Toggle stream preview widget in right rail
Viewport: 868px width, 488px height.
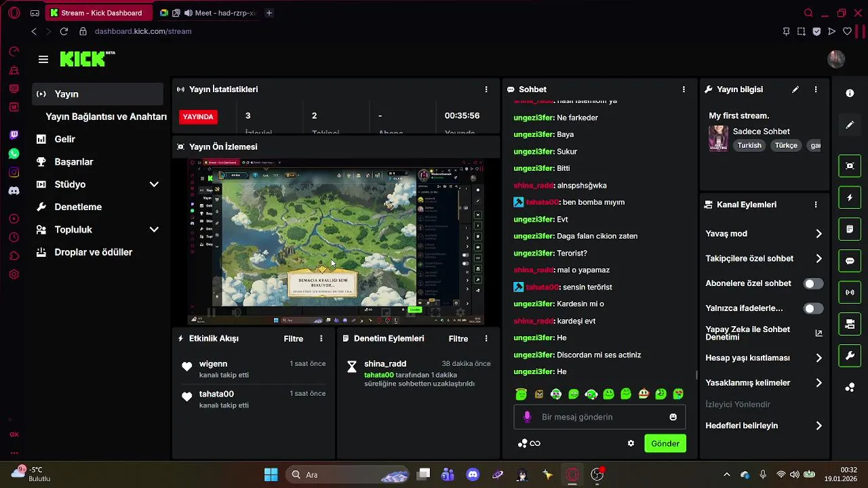(x=850, y=165)
